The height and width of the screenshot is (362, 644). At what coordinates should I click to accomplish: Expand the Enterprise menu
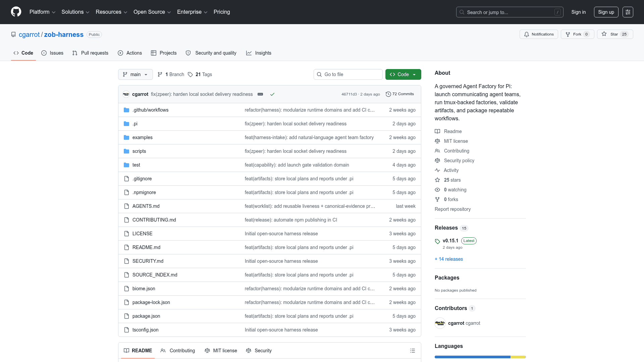(x=192, y=12)
